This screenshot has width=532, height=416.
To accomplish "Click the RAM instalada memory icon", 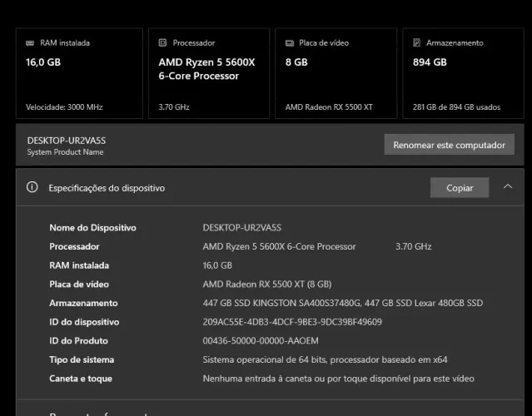I will click(30, 42).
